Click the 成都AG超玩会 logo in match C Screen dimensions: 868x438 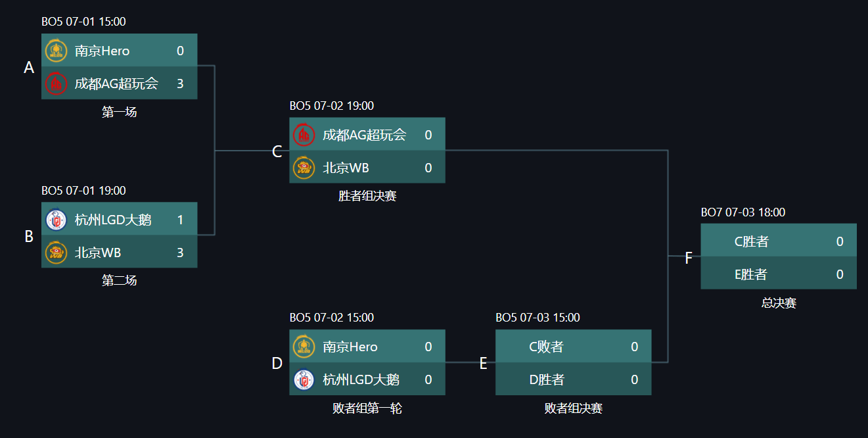coord(304,135)
